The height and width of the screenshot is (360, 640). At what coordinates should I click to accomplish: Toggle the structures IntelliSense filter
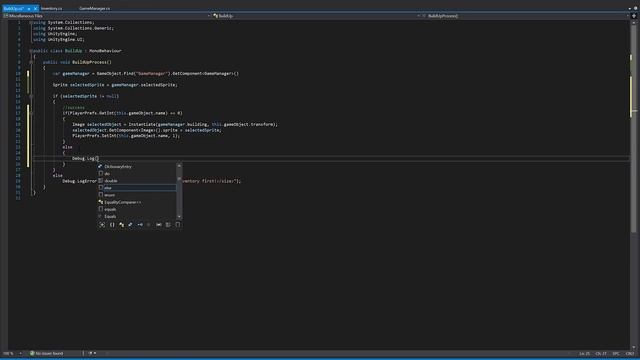coord(131,224)
